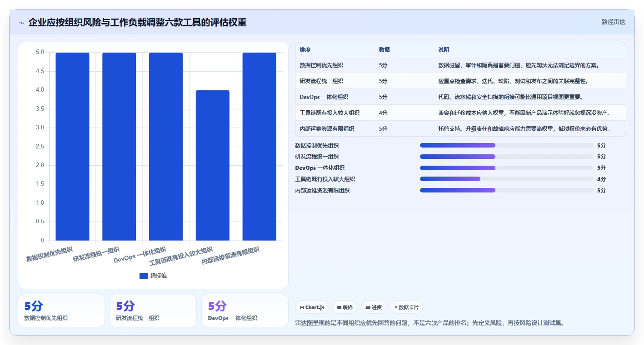Screen dimensions: 644x345
Task: Select the 数据卡片 chip
Action: click(406, 307)
